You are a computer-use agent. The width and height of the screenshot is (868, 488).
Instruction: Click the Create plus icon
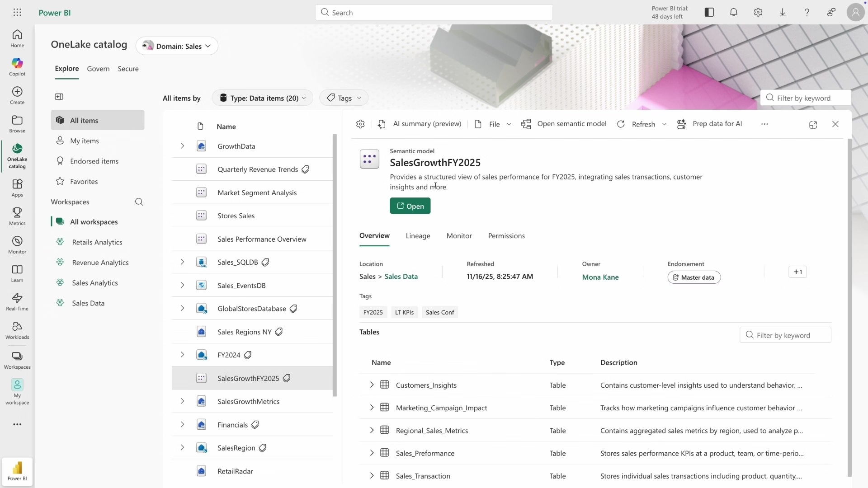(17, 92)
